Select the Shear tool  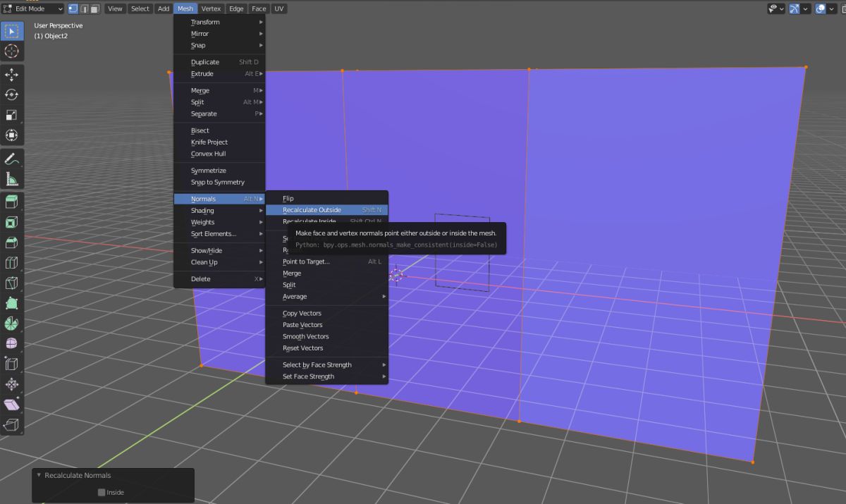coord(12,405)
